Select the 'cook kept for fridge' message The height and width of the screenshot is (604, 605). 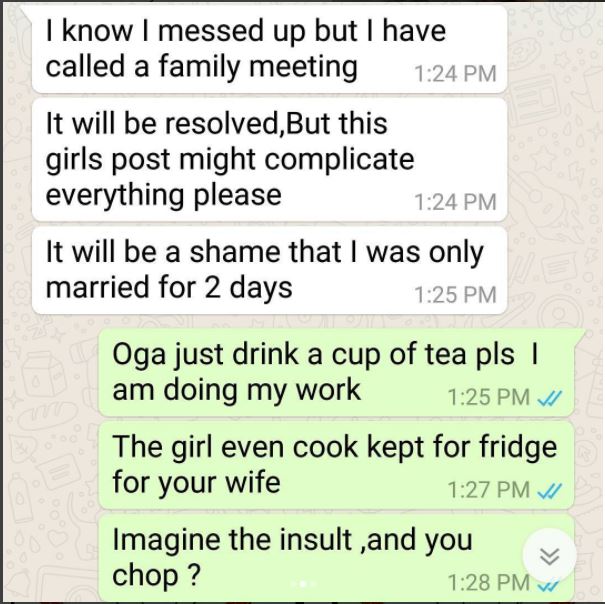336,465
